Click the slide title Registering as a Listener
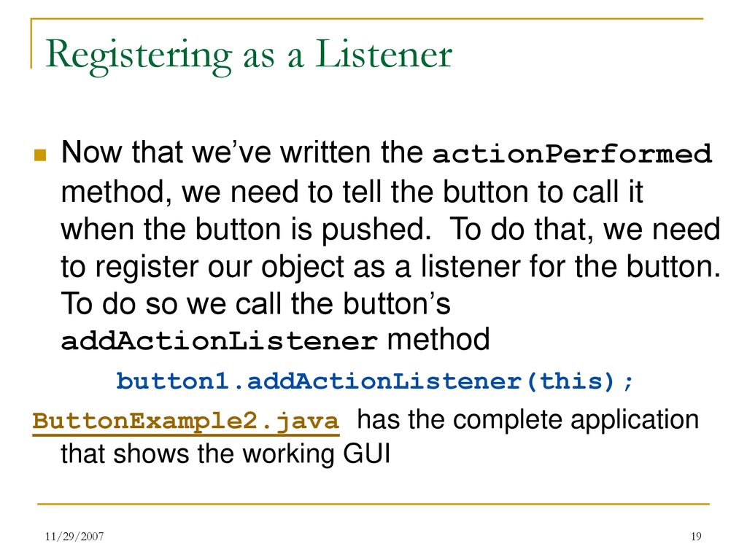The image size is (747, 560). (x=249, y=55)
